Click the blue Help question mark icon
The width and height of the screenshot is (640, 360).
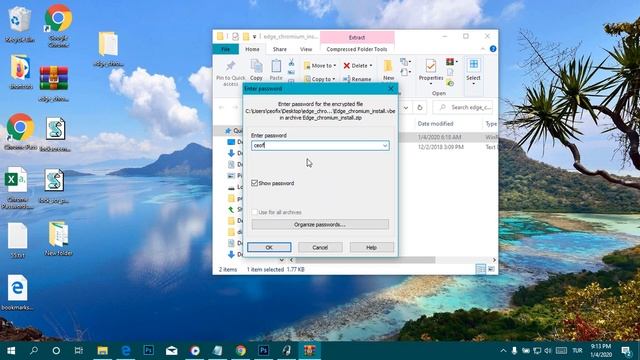pyautogui.click(x=493, y=49)
